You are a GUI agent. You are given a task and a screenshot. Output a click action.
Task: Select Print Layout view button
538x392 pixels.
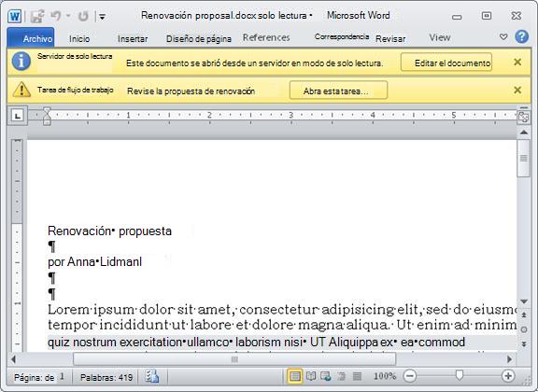[x=295, y=376]
